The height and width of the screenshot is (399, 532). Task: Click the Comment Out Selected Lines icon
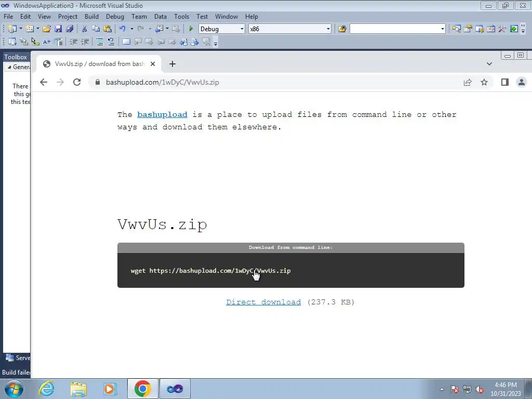click(100, 42)
